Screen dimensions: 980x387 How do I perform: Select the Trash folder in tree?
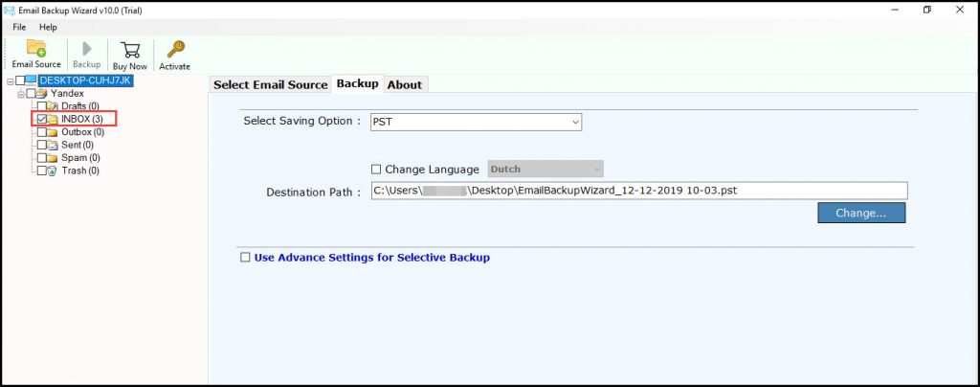point(79,171)
